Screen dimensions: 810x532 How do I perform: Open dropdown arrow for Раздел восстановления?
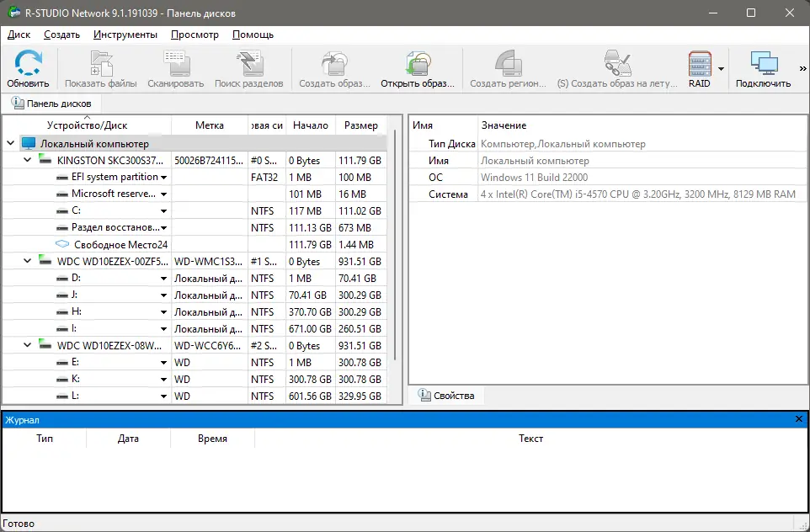tap(163, 228)
